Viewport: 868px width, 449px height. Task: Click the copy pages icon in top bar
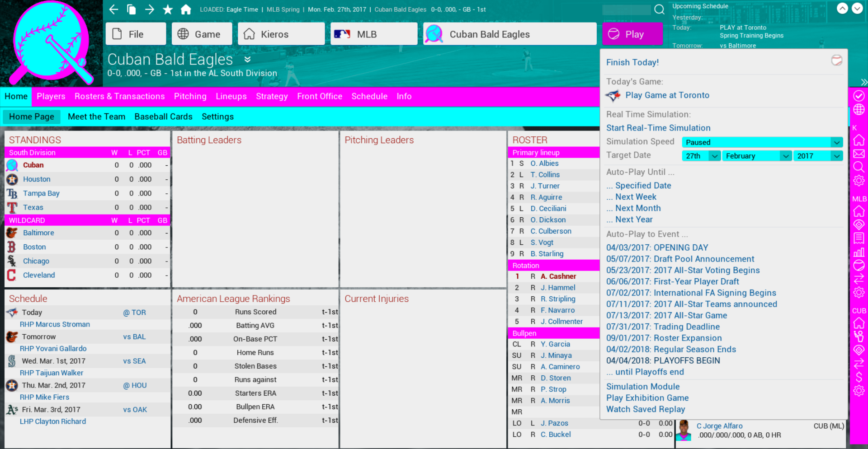click(x=132, y=9)
